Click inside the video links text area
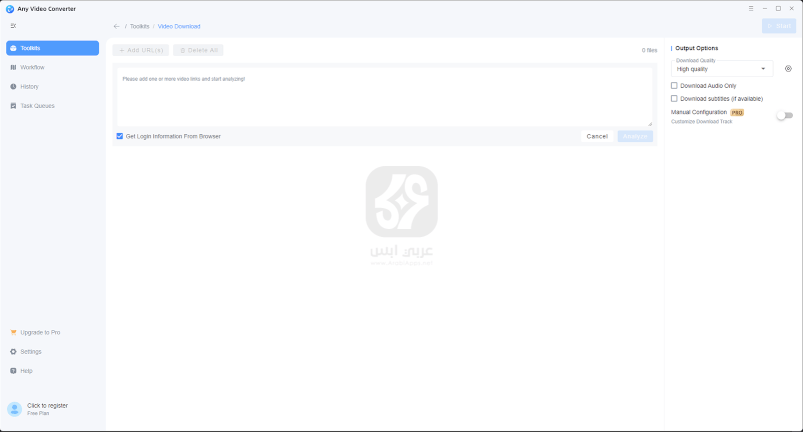 point(385,97)
